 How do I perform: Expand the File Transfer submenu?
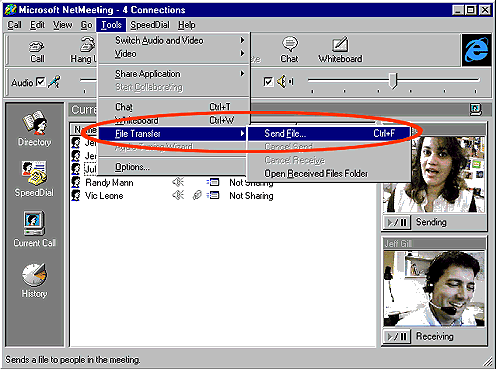173,134
